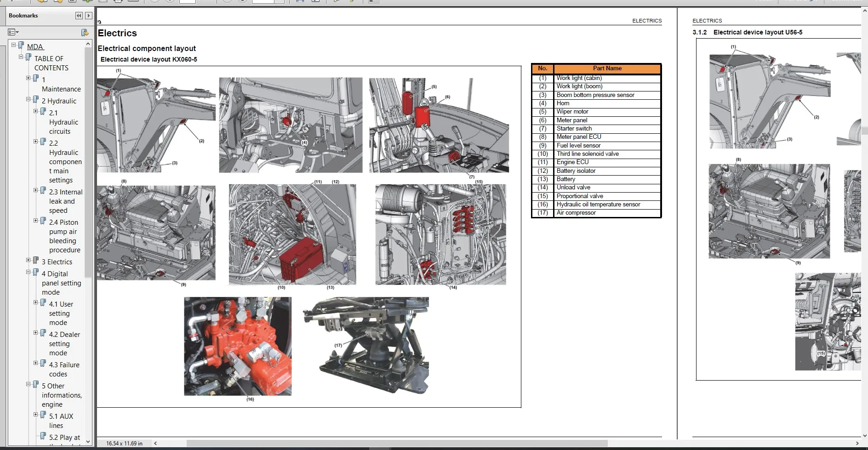Expand the 1 Maintenance bookmark
Image resolution: width=868 pixels, height=450 pixels.
click(28, 78)
